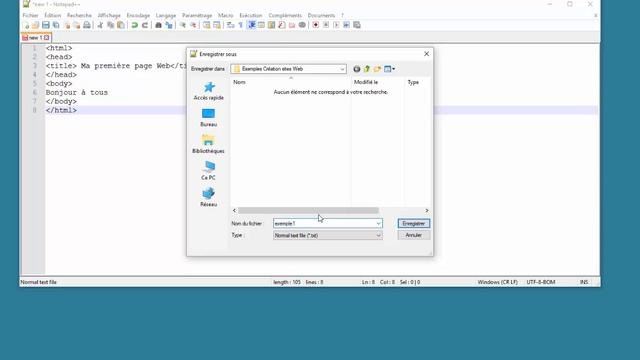
Task: Click the Cut scissors toolbar icon
Action: 100,25
